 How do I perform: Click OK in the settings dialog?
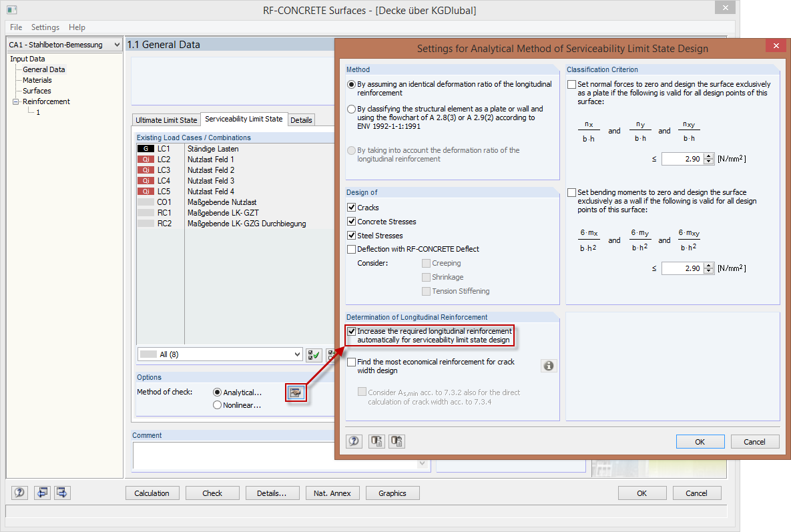(x=700, y=442)
